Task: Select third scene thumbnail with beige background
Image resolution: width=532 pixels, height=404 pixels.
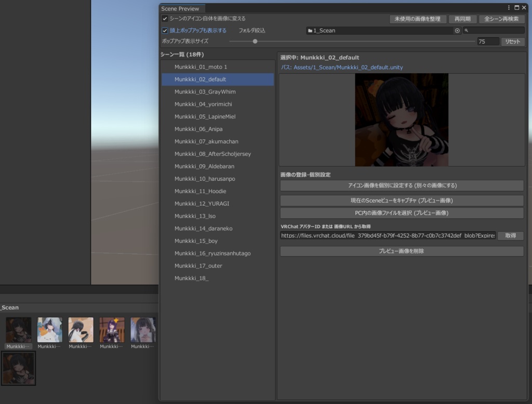Action: (81, 330)
